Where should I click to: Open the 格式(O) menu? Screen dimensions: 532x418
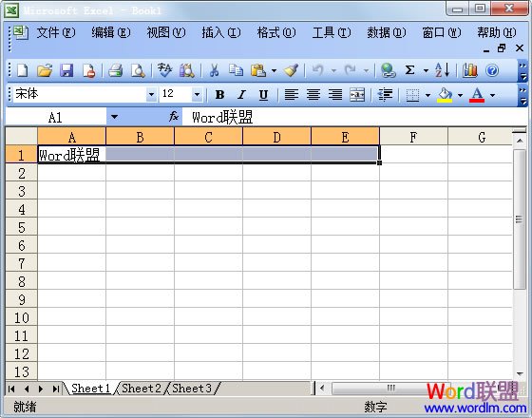[x=276, y=32]
